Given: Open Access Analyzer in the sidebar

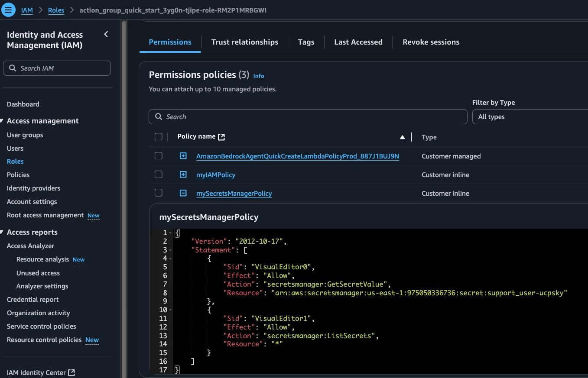Looking at the screenshot, I should 30,246.
